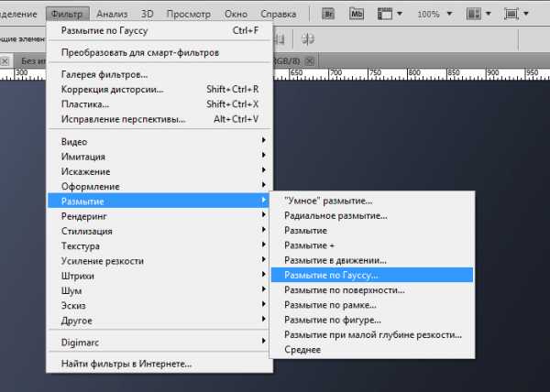550x392 pixels.
Task: Expand the Усиление резкости submenu
Action: 102,260
